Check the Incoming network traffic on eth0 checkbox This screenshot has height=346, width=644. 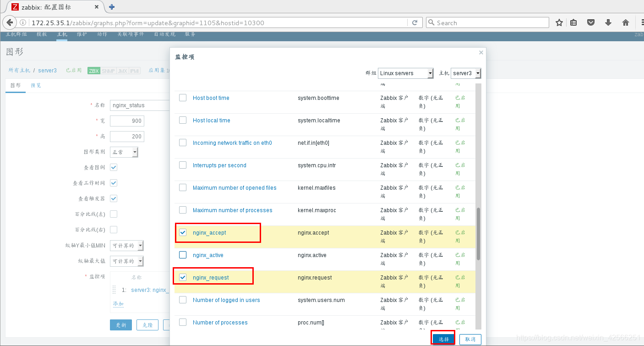183,143
